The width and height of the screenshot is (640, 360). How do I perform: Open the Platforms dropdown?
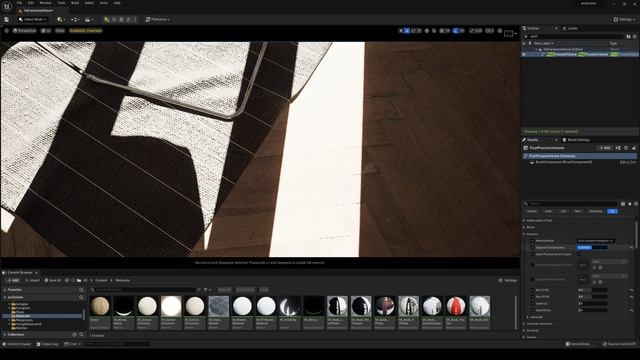pos(158,20)
